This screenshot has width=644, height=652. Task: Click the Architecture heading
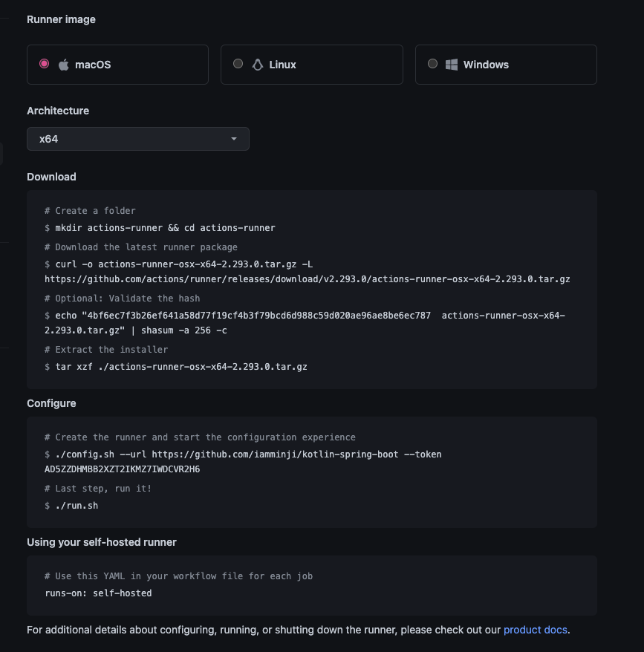pos(58,111)
